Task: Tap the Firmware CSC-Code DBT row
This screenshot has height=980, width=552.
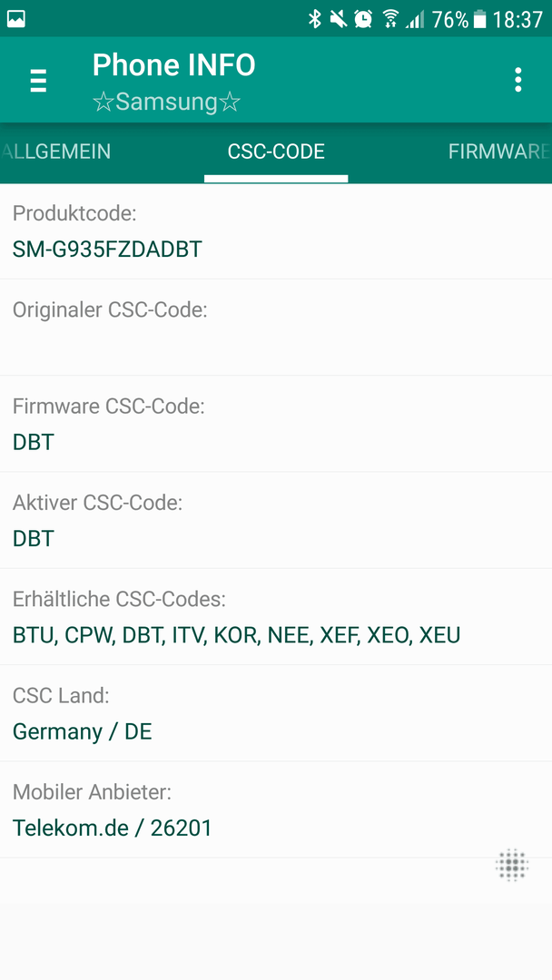Action: [x=276, y=424]
